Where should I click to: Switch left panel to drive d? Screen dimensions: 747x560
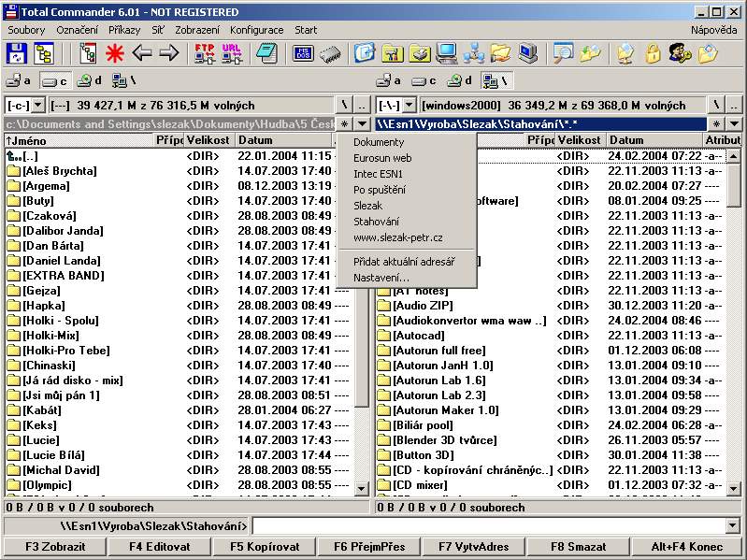tap(90, 81)
